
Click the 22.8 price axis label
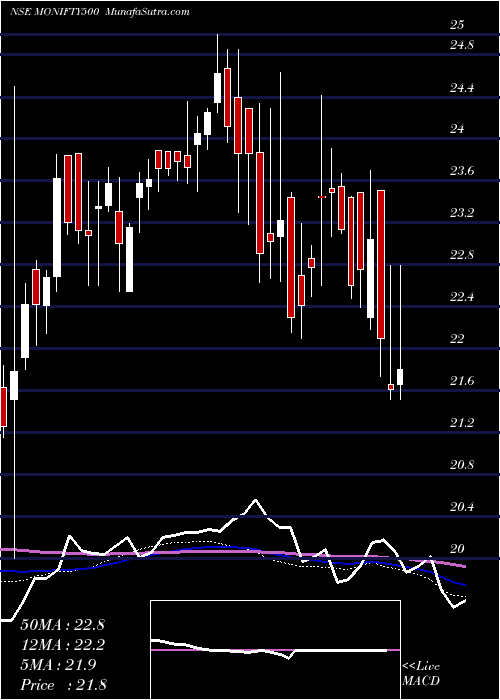click(461, 255)
